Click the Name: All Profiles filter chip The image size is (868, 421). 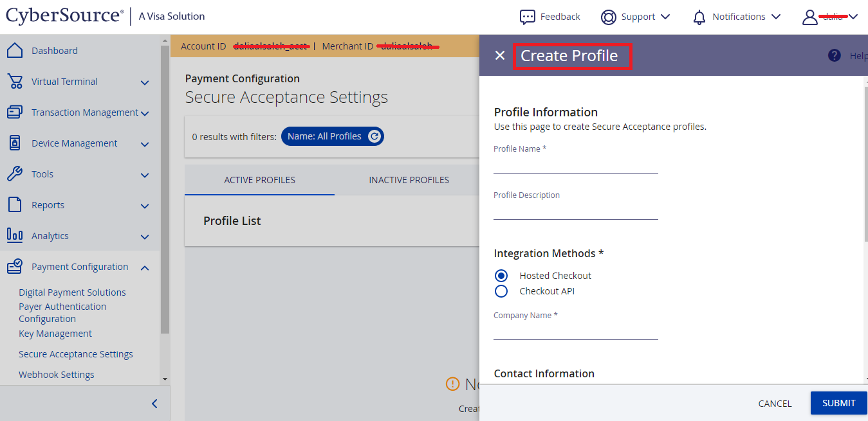tap(333, 136)
